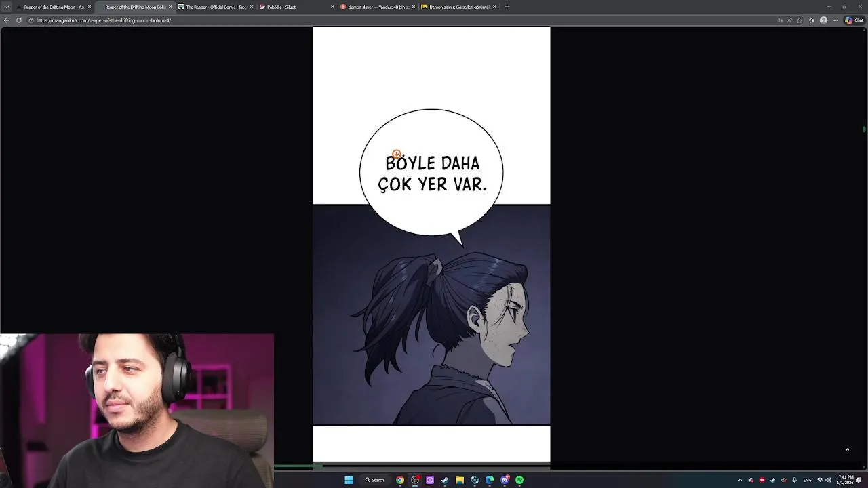This screenshot has height=488, width=868.
Task: Close the Demon slayer Görselleri tab
Action: [x=494, y=7]
